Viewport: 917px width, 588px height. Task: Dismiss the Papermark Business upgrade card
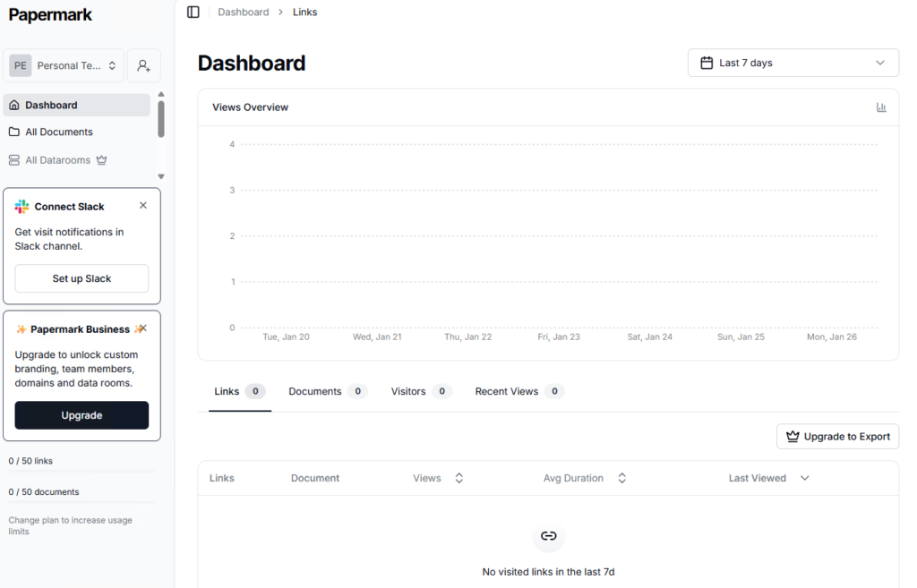tap(142, 328)
